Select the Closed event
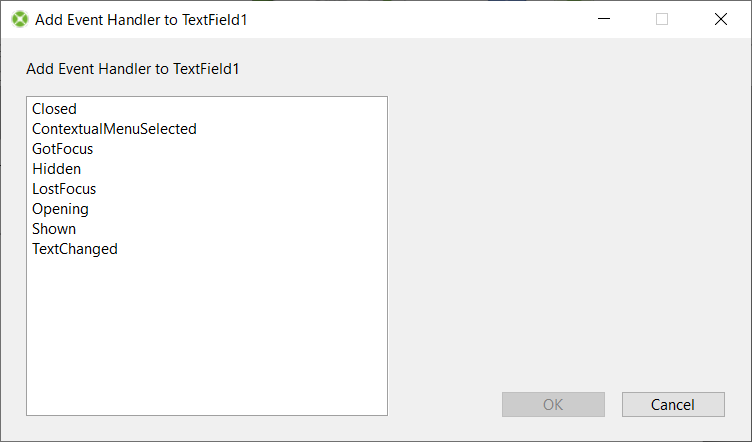752x442 pixels. click(x=54, y=109)
